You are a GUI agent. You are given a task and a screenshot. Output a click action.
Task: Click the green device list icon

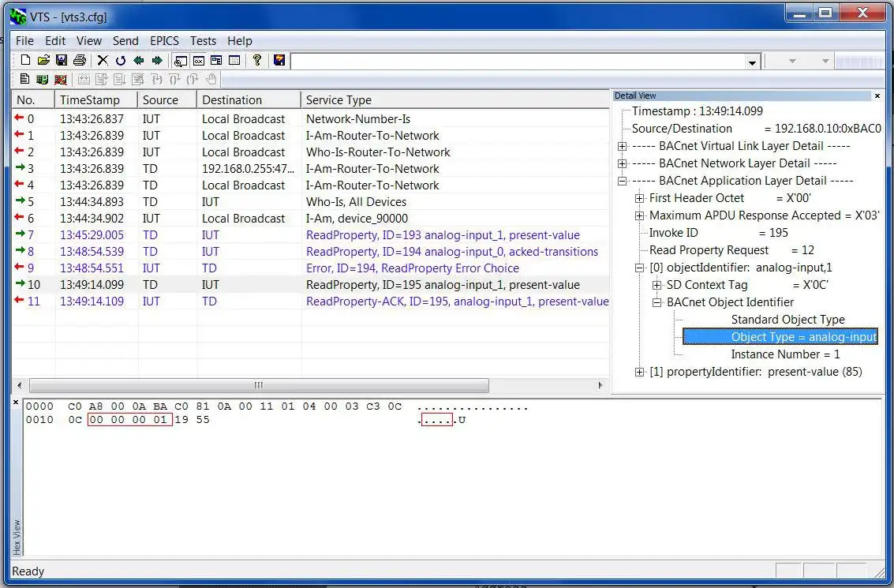point(42,79)
